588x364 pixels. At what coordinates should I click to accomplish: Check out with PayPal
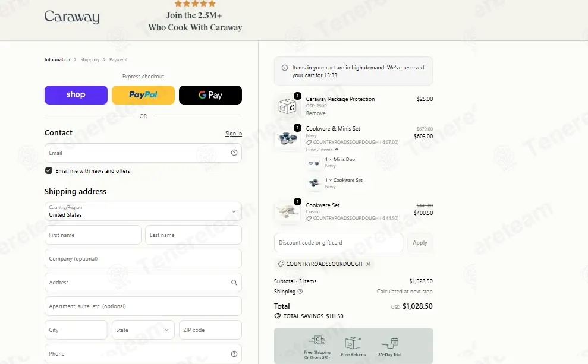point(143,95)
